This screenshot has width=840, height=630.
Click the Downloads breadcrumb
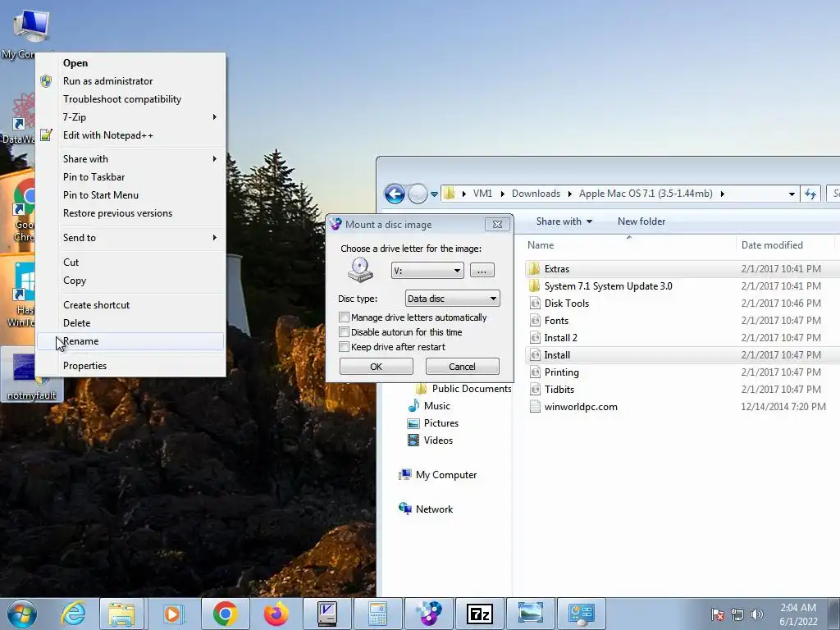pos(536,194)
